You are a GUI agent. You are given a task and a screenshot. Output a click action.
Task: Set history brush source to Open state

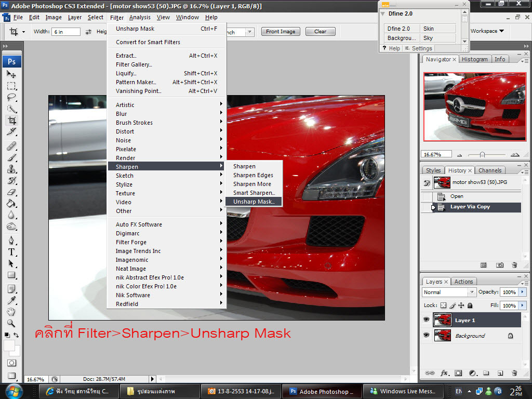427,196
